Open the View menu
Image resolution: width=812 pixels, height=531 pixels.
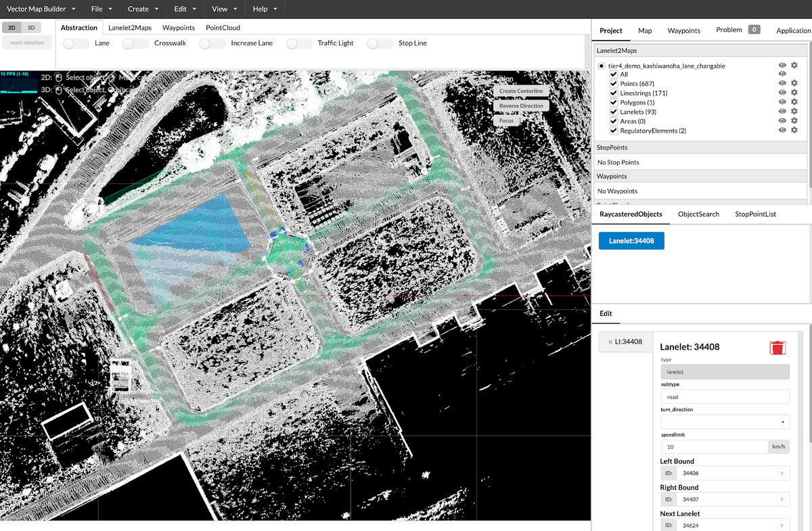tap(224, 9)
